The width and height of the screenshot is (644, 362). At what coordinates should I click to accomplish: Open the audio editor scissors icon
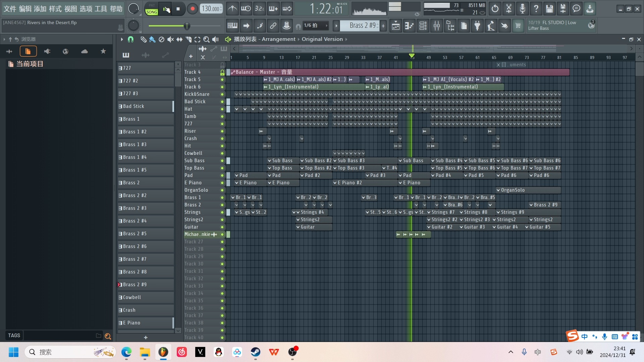509,9
